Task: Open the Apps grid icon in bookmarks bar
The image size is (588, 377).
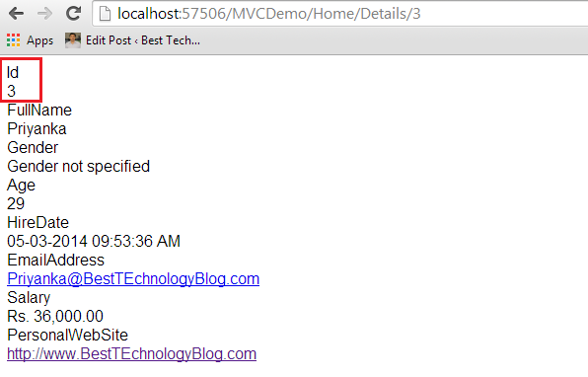Action: point(14,40)
